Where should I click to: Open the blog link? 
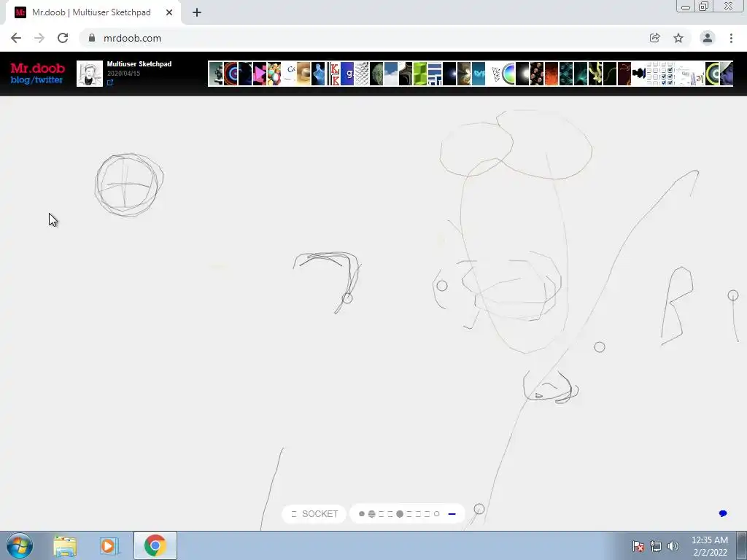pyautogui.click(x=20, y=80)
